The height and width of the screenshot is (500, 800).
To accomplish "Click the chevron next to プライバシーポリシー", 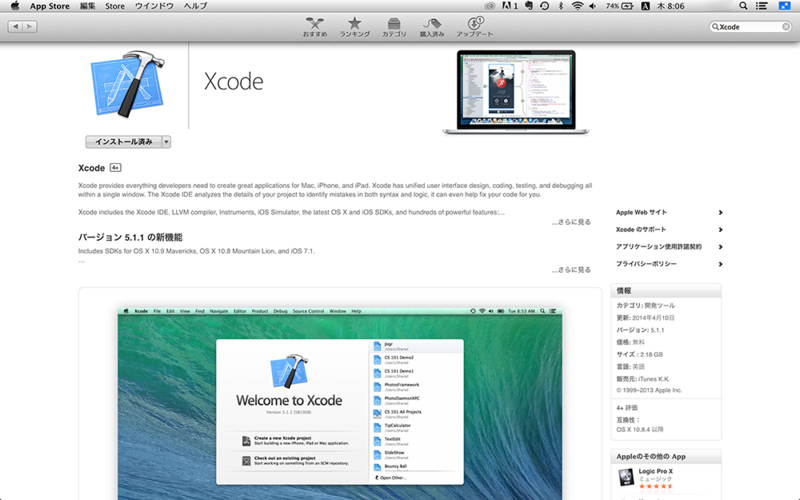I will click(x=720, y=264).
